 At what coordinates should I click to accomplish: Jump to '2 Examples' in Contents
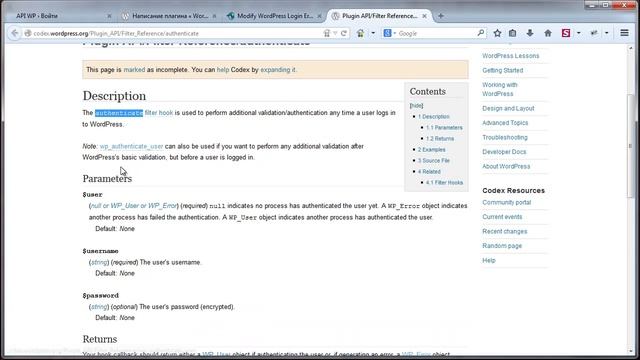pos(431,149)
